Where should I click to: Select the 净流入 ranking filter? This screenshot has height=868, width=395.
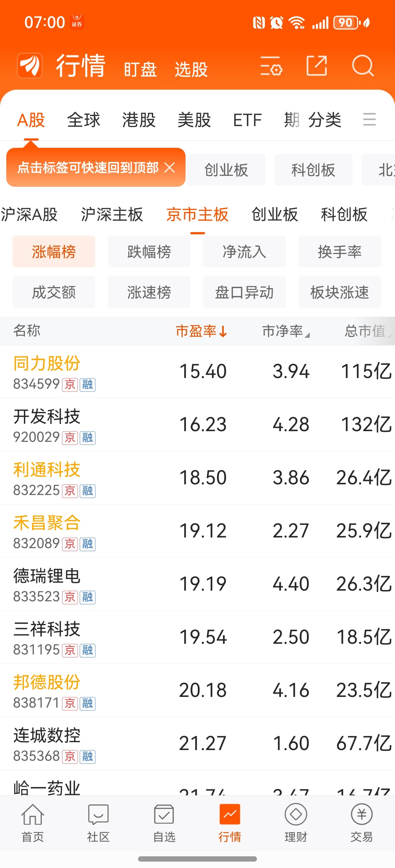244,251
